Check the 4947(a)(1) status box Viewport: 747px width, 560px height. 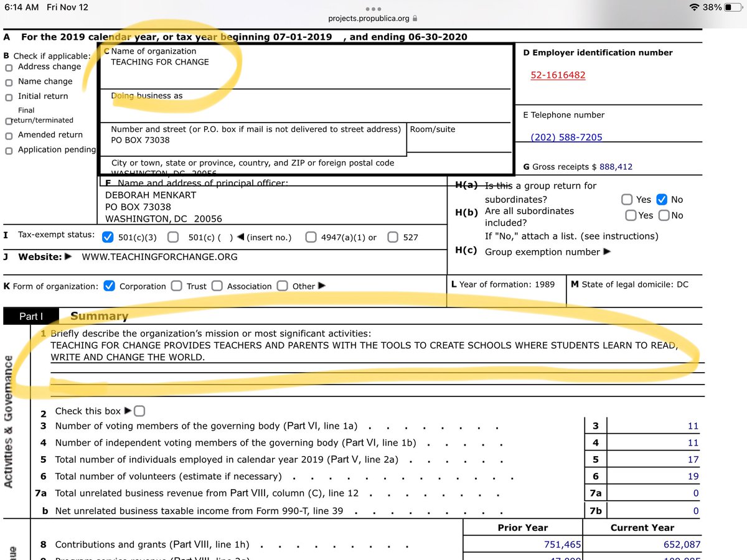tap(311, 237)
